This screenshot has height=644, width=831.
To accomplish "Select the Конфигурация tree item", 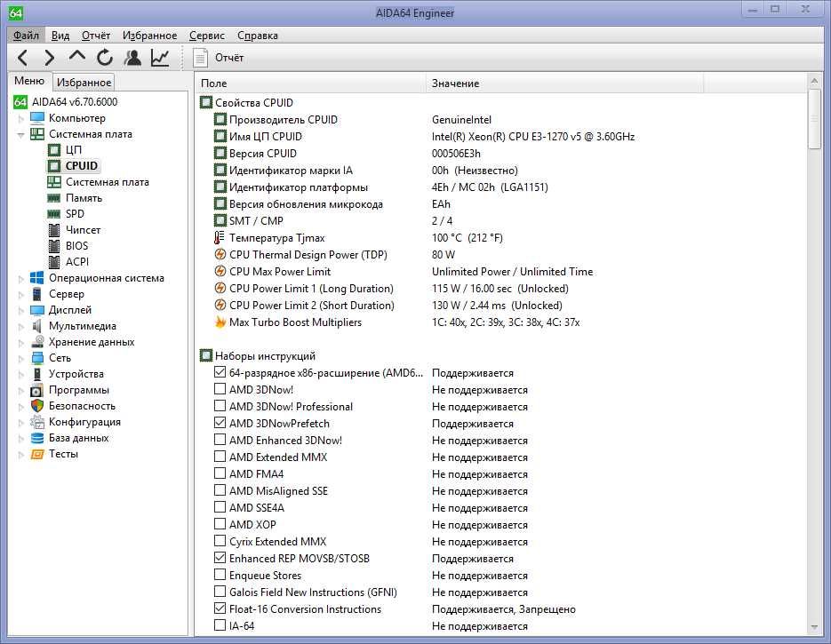I will (84, 422).
